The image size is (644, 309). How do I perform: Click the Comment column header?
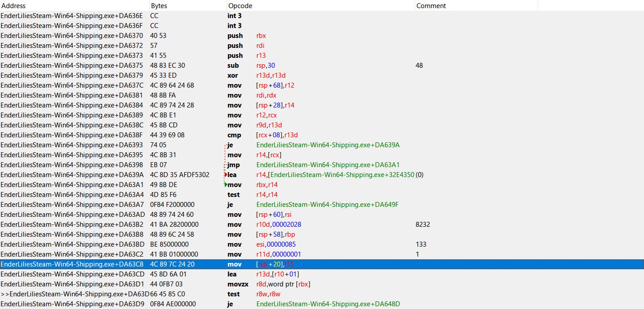pyautogui.click(x=431, y=6)
